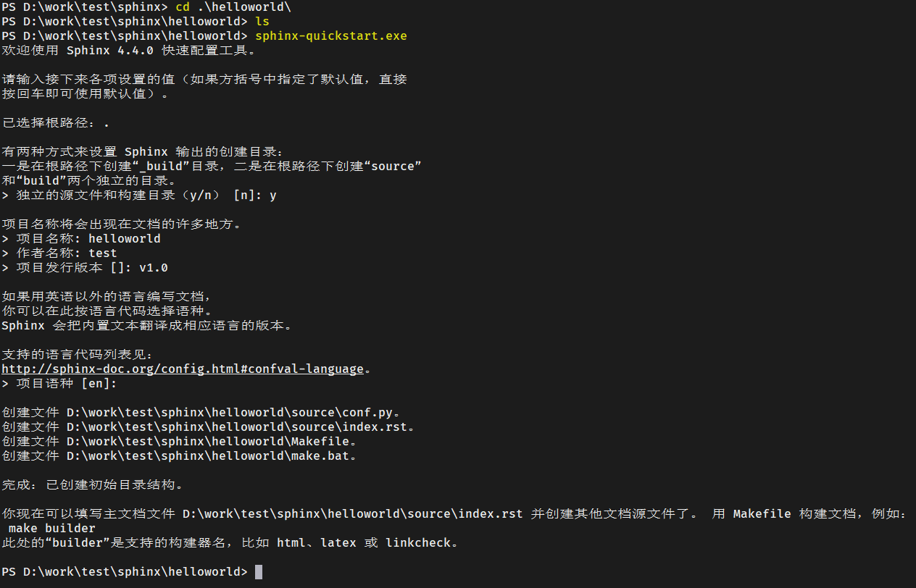Viewport: 916px width, 588px height.
Task: Click the terminal cursor at the final prompt
Action: 259,572
